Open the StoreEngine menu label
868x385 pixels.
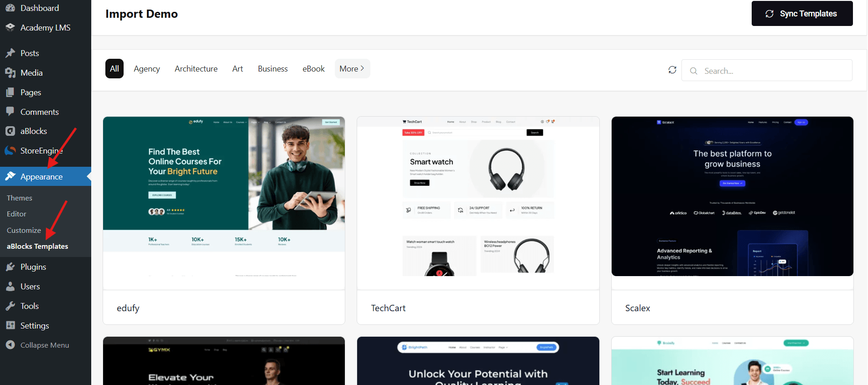pos(42,150)
